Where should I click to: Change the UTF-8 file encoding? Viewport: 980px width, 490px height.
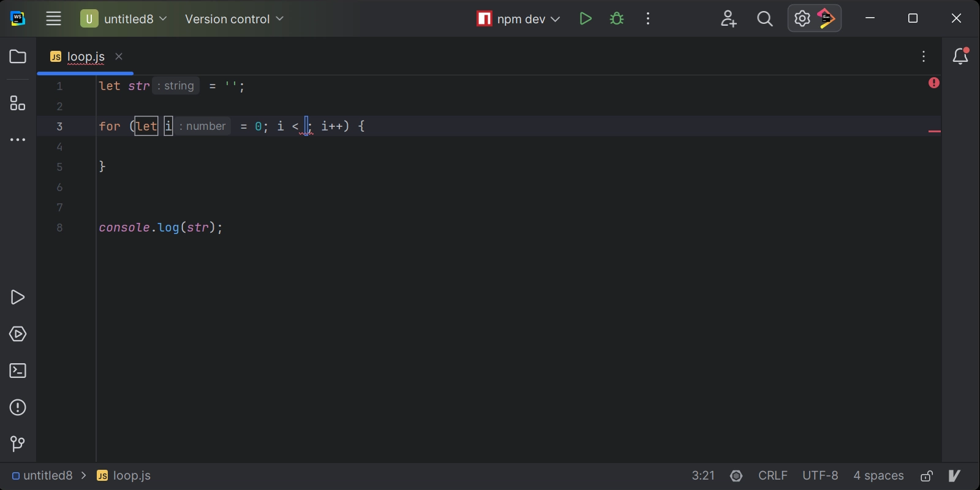(820, 475)
